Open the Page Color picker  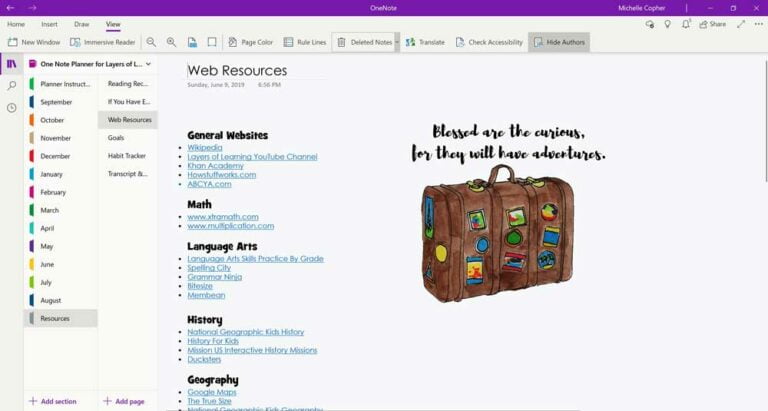click(250, 42)
